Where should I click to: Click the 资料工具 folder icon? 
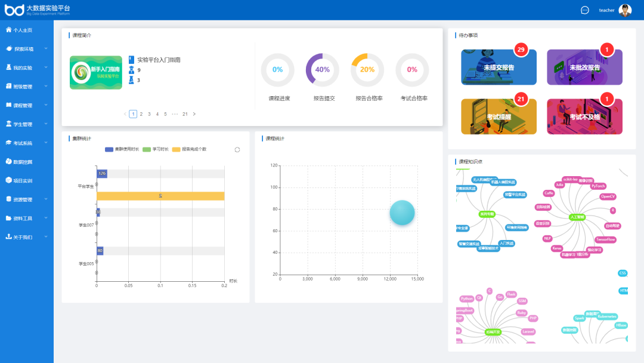(8, 218)
